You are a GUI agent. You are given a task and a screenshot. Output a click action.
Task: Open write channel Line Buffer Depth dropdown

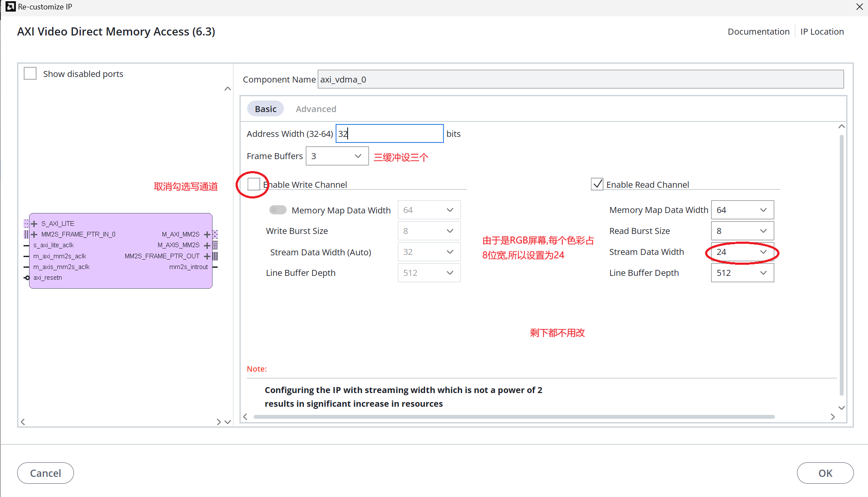click(x=429, y=273)
